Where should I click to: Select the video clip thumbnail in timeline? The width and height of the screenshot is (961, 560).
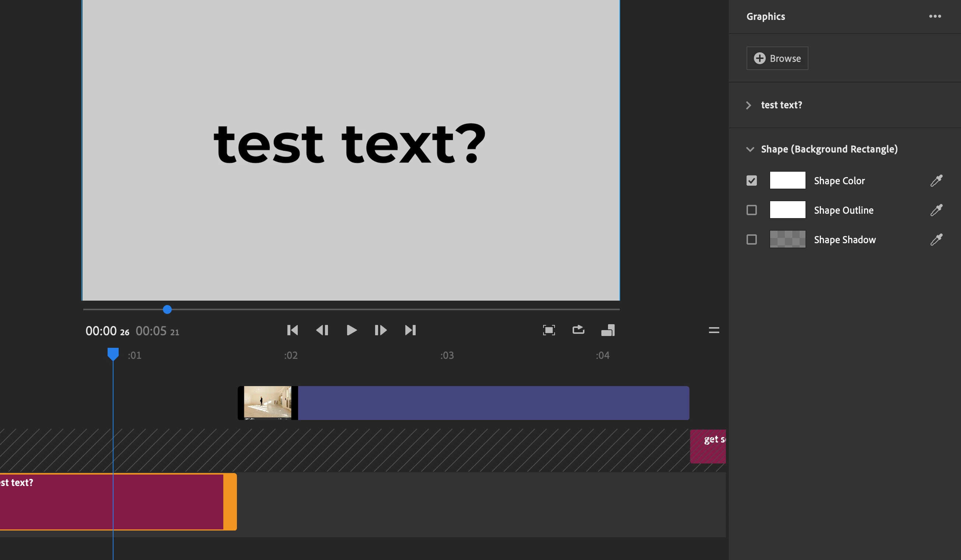click(x=267, y=403)
